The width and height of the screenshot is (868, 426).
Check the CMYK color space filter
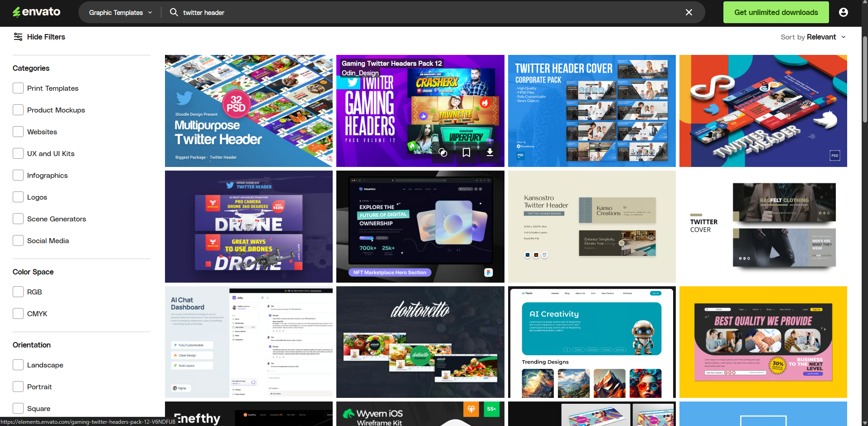[x=18, y=313]
